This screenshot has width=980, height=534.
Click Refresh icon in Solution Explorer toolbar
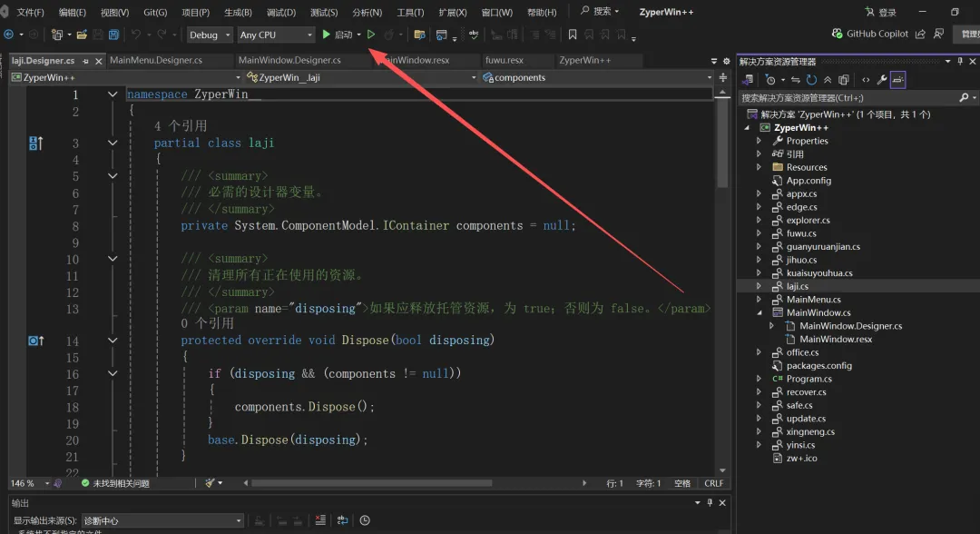(x=811, y=80)
